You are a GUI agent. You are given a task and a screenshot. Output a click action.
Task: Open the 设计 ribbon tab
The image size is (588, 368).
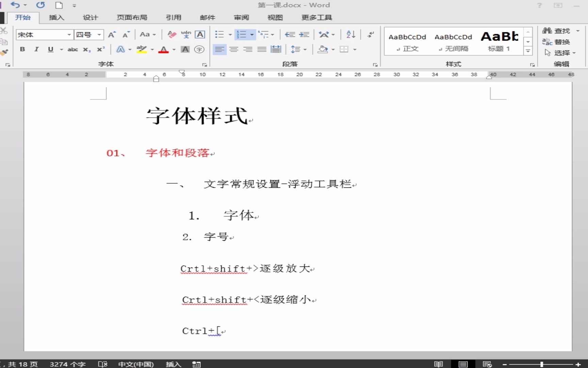click(90, 18)
